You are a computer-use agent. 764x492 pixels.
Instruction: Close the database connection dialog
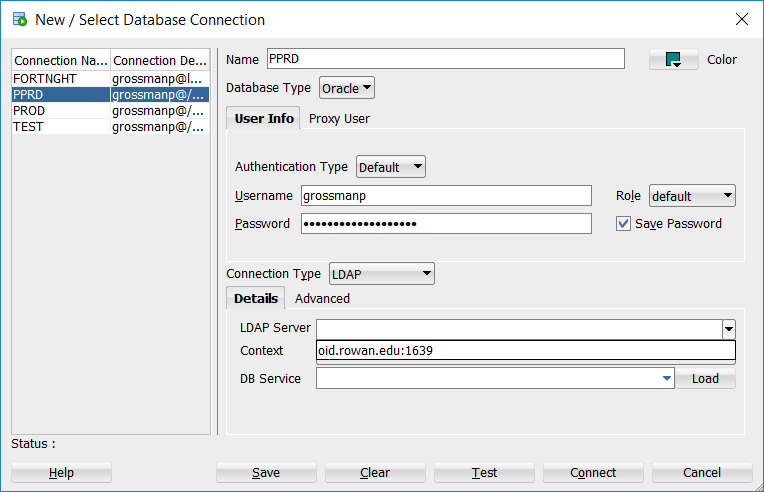(x=741, y=19)
